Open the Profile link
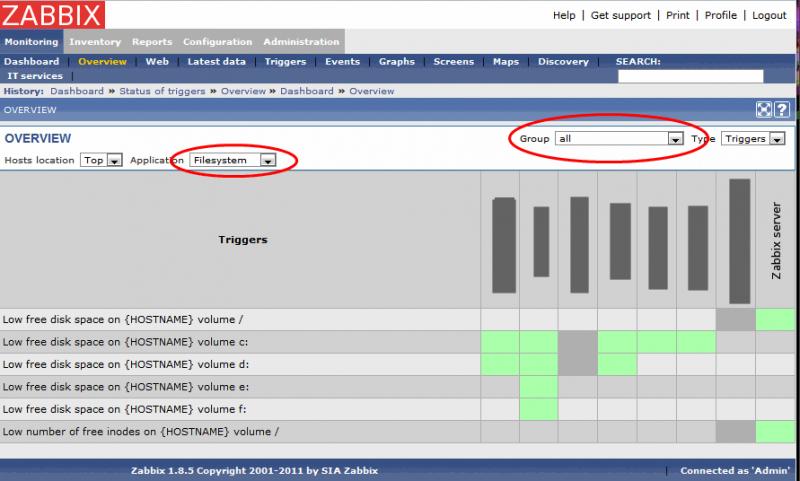This screenshot has height=481, width=800. click(x=720, y=15)
